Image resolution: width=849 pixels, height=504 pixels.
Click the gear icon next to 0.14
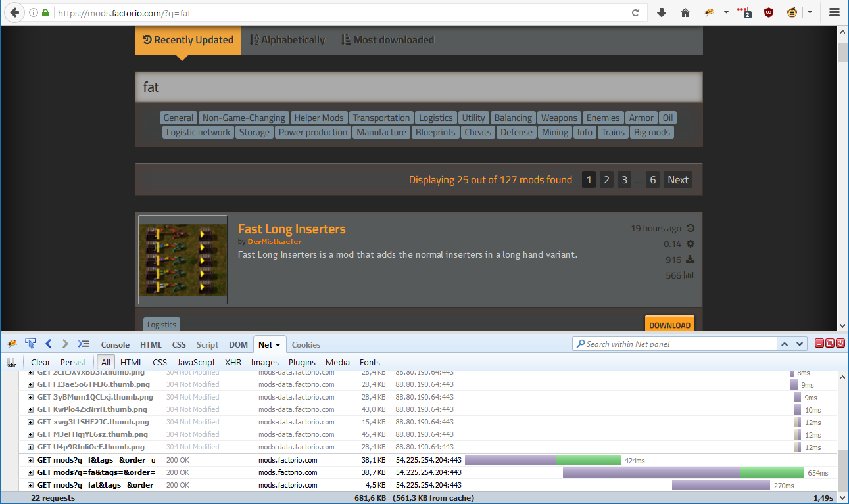click(690, 244)
